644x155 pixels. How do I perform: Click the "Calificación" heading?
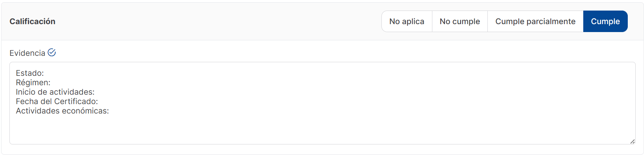pos(32,21)
